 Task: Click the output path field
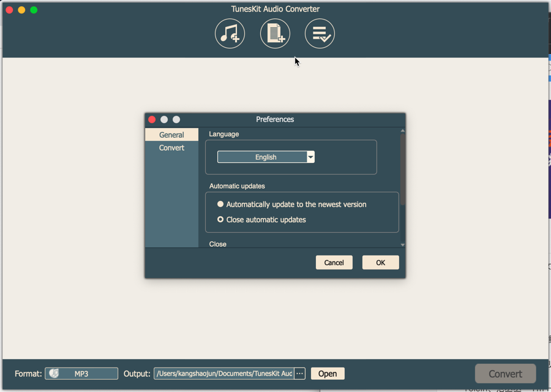click(224, 374)
